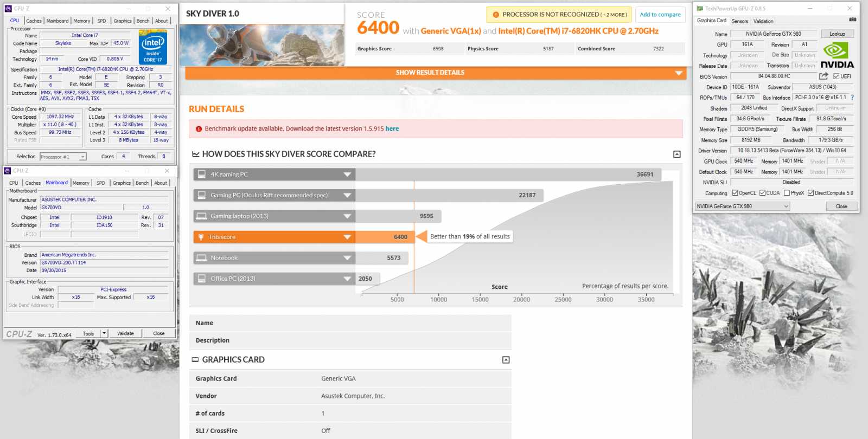Toggle the UEFI checkbox in GPU-Z
The image size is (868, 439).
[837, 76]
